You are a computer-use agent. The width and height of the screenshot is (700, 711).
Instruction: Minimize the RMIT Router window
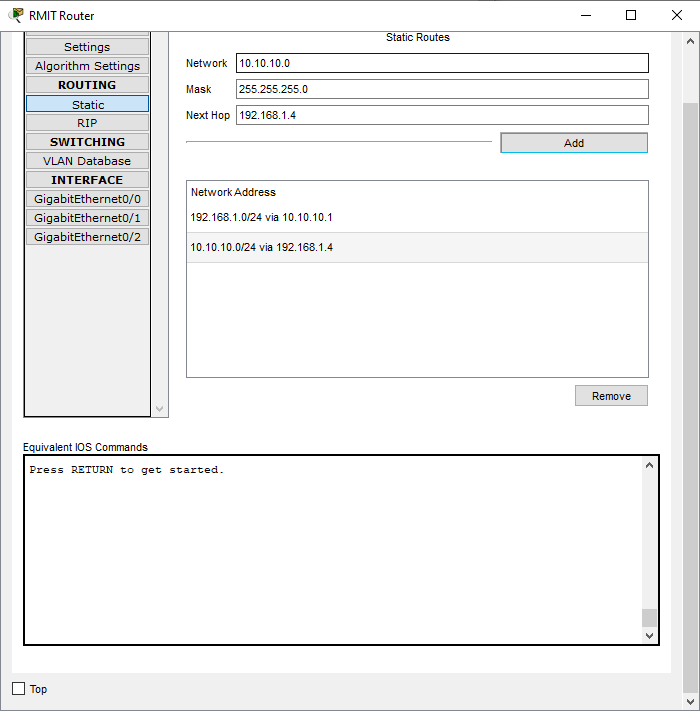point(586,15)
